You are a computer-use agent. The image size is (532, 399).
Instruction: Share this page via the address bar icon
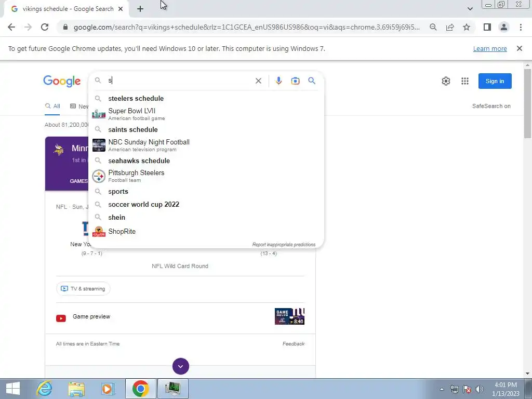pyautogui.click(x=450, y=27)
